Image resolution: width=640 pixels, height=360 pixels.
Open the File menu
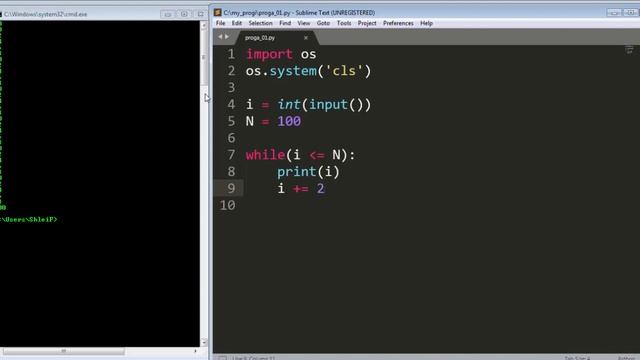coord(220,23)
